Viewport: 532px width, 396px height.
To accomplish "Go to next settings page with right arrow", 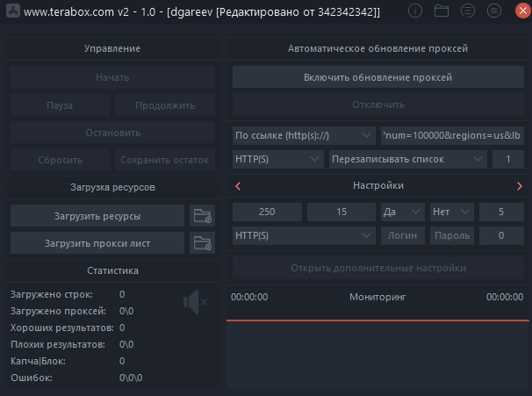I will (x=519, y=186).
